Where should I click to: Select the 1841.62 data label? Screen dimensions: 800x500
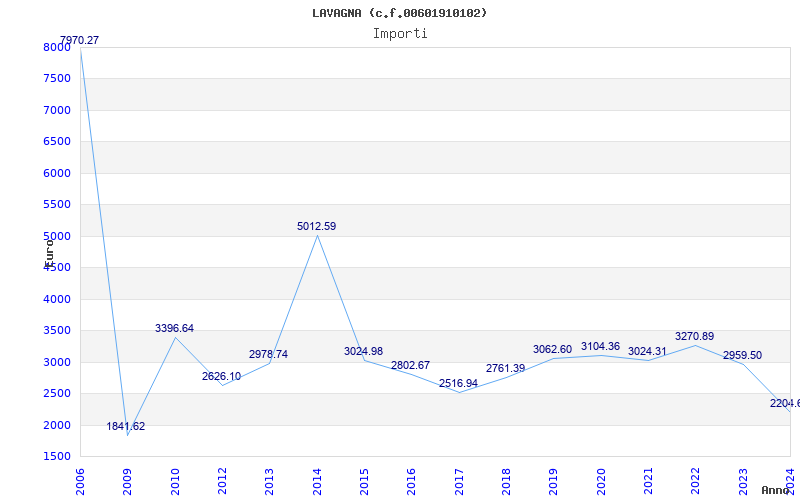tap(126, 427)
